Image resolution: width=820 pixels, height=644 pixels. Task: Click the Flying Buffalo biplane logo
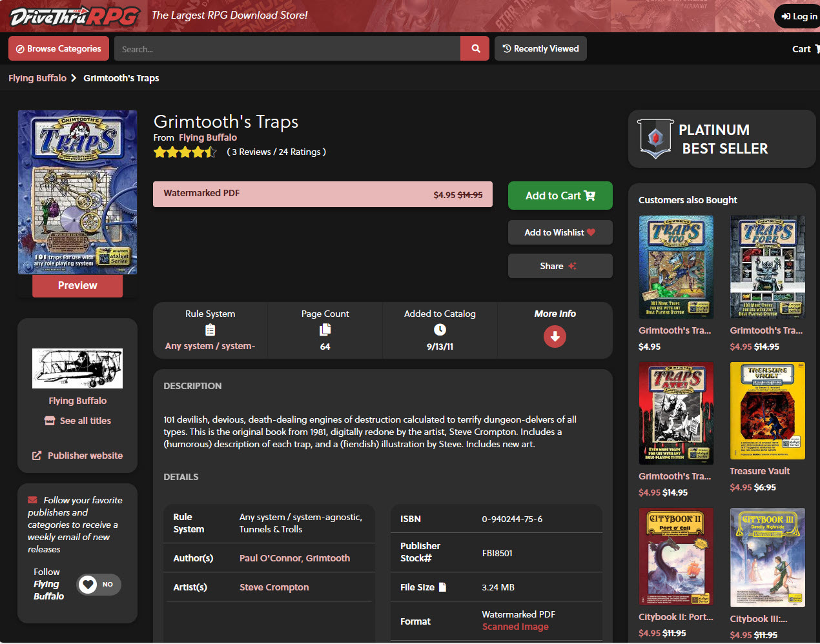coord(77,368)
